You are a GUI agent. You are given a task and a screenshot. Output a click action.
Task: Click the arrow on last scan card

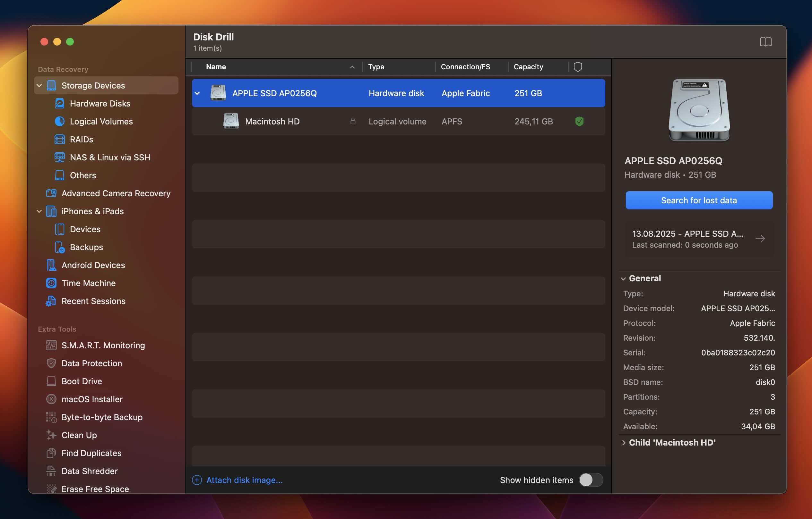tap(760, 239)
